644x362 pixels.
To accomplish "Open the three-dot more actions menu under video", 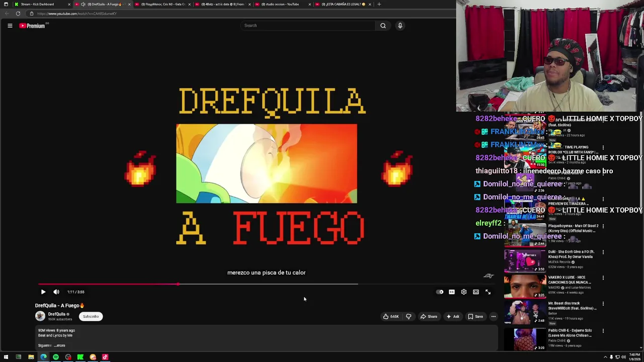I will point(494,316).
